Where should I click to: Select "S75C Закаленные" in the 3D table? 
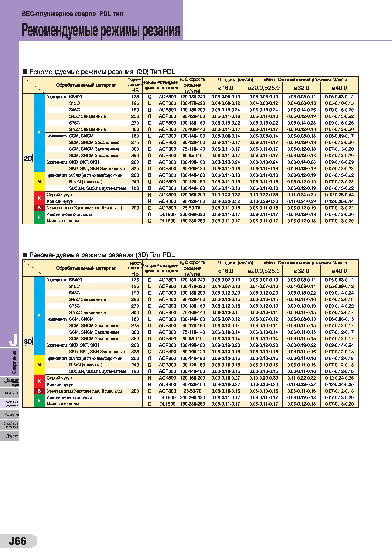87,312
